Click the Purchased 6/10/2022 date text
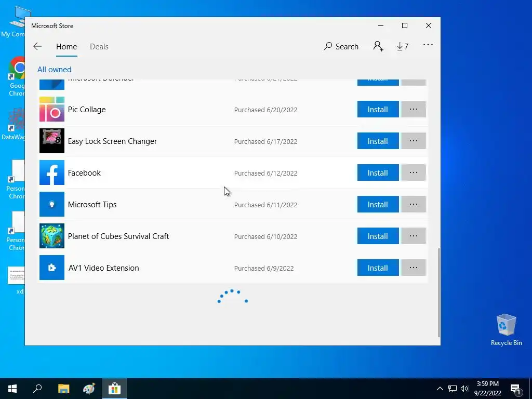 point(265,236)
